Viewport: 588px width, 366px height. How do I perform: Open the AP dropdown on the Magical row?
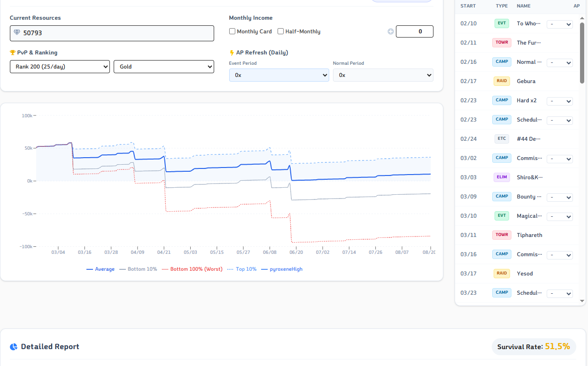(560, 217)
